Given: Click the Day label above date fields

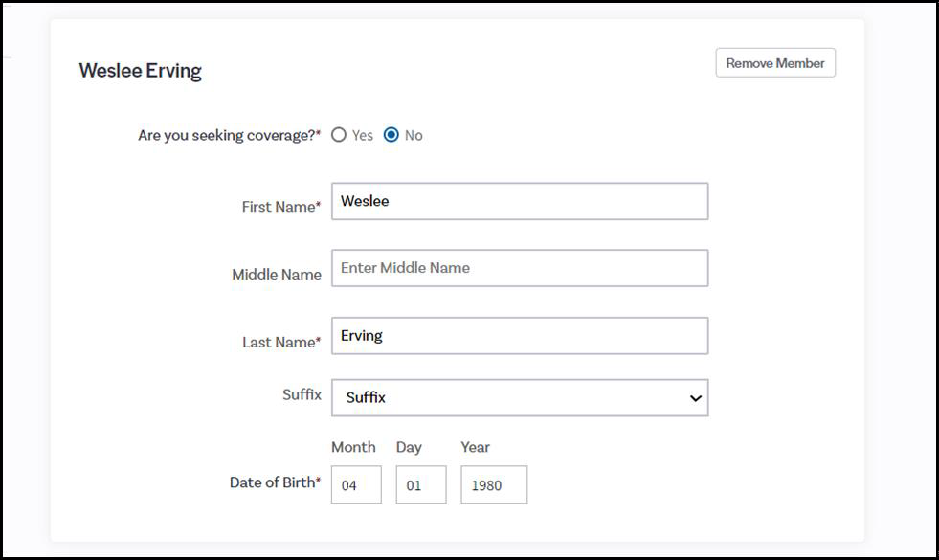Looking at the screenshot, I should click(x=409, y=447).
